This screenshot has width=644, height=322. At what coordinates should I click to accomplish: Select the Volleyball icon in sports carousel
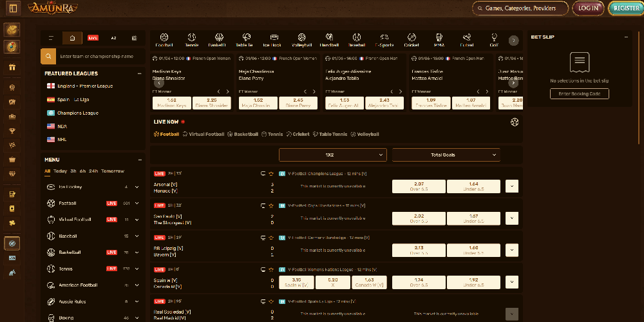pyautogui.click(x=301, y=40)
